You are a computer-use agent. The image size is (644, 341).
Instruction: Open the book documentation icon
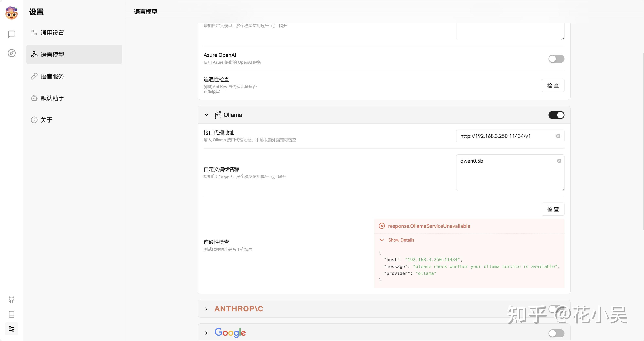coord(12,314)
